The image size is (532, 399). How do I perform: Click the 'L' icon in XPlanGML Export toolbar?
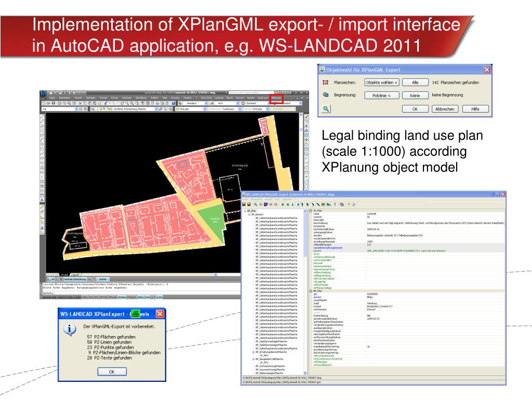tap(293, 204)
